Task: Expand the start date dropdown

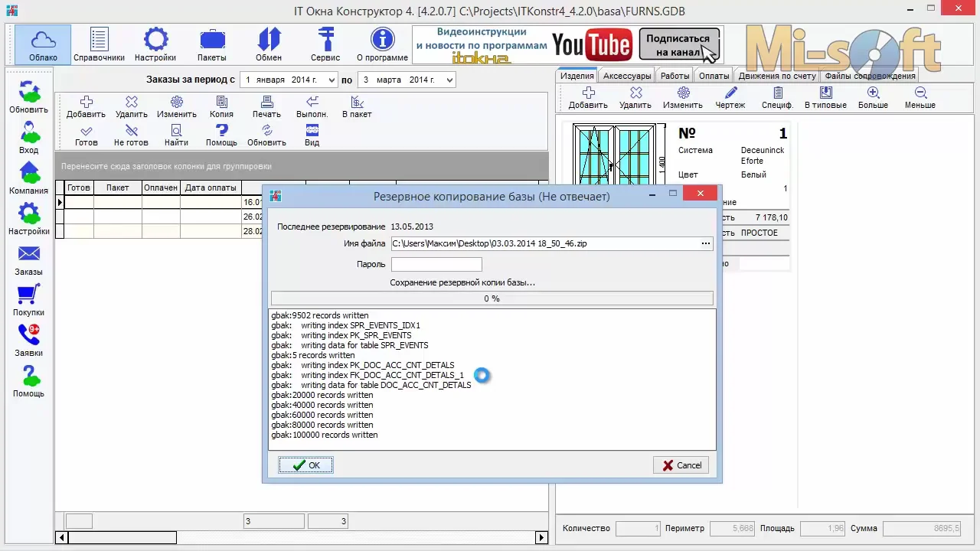Action: click(x=332, y=80)
